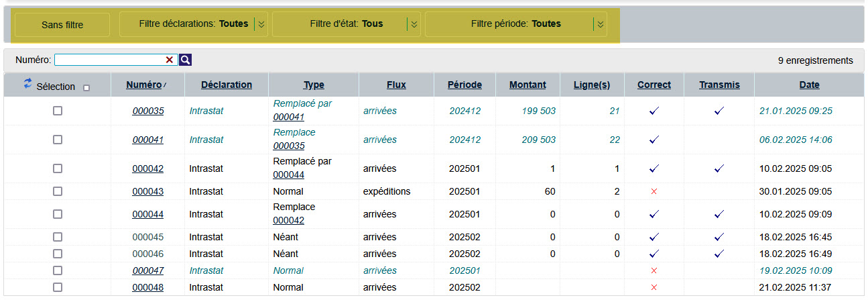Sort by Transmis column header
Image resolution: width=868 pixels, height=300 pixels.
pos(719,85)
